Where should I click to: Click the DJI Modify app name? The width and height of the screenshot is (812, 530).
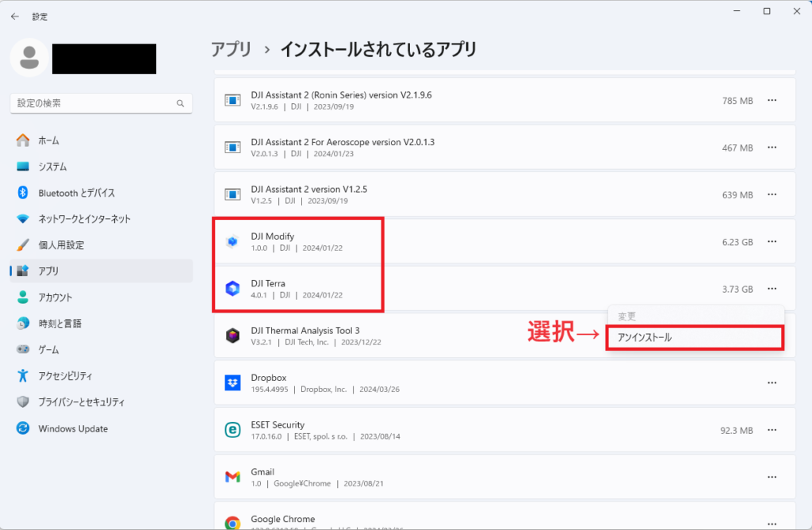273,236
